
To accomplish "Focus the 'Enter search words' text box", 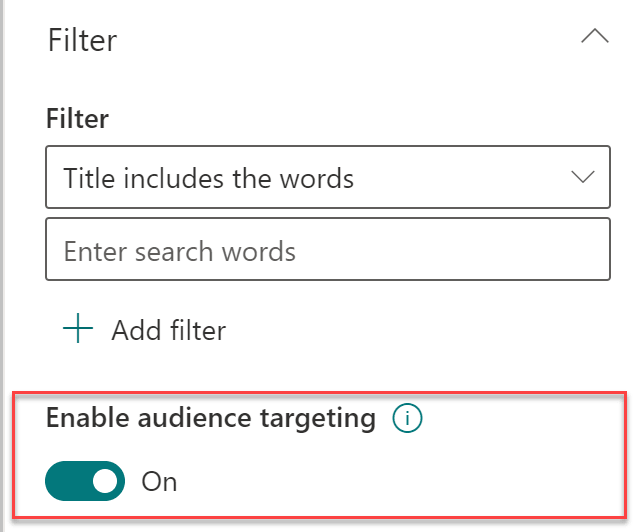I will click(x=327, y=250).
